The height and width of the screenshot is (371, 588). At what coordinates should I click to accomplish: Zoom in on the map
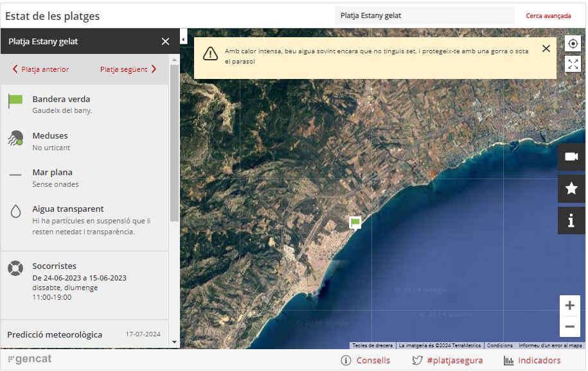click(569, 306)
